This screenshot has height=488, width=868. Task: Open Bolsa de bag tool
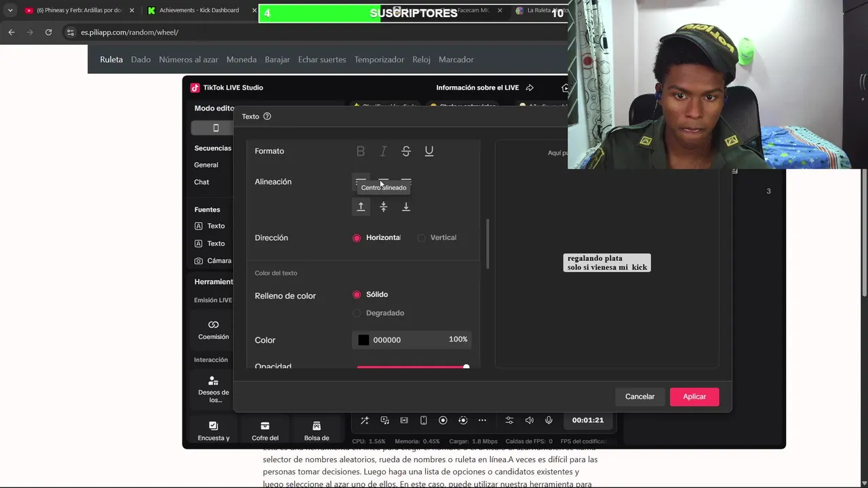[x=317, y=426]
